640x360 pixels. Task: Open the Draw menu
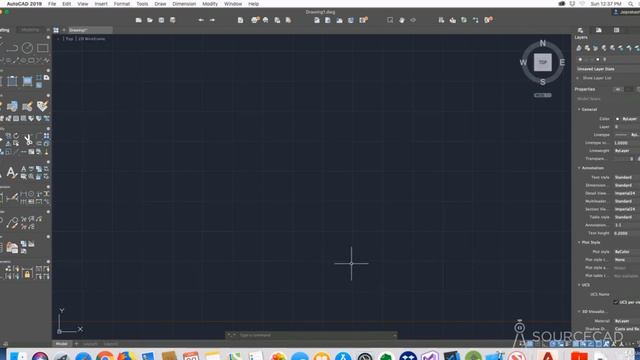coord(160,4)
